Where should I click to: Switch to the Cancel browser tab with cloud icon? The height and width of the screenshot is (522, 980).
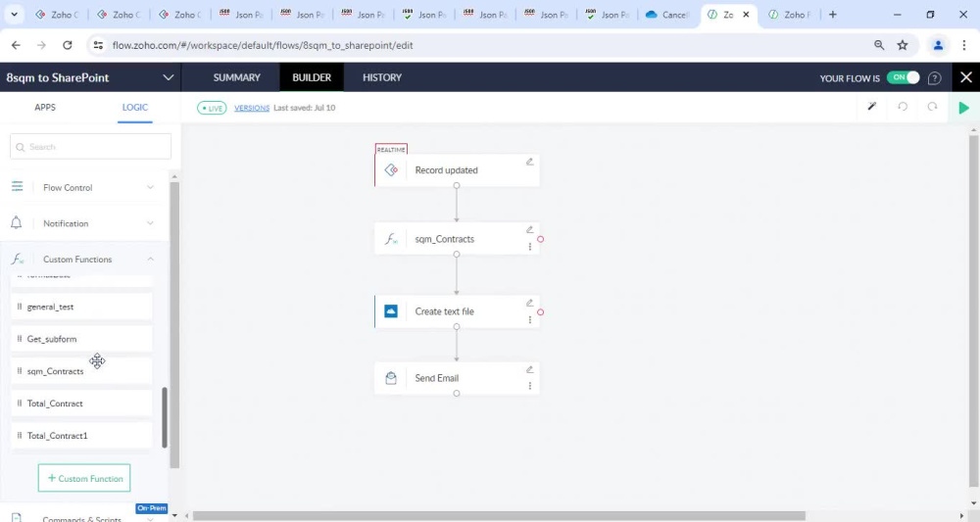pos(666,15)
